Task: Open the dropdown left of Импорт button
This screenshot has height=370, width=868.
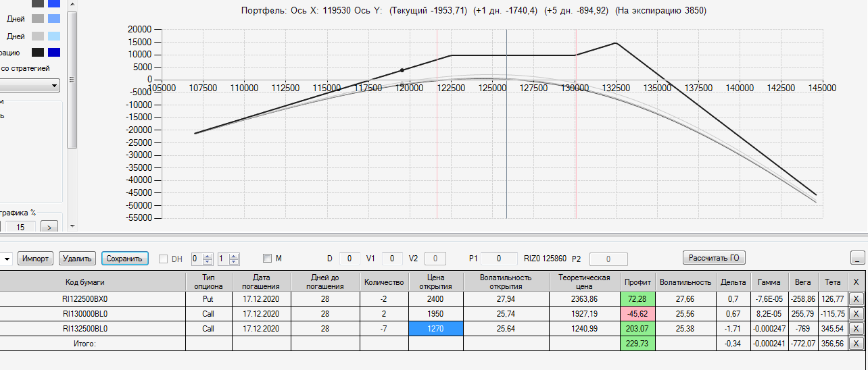Action: [6, 259]
